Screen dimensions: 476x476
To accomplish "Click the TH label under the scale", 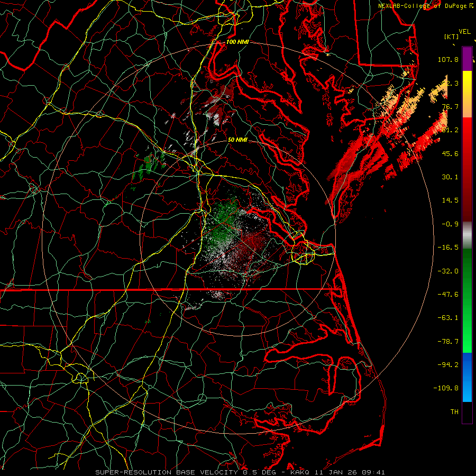I will pos(454,412).
